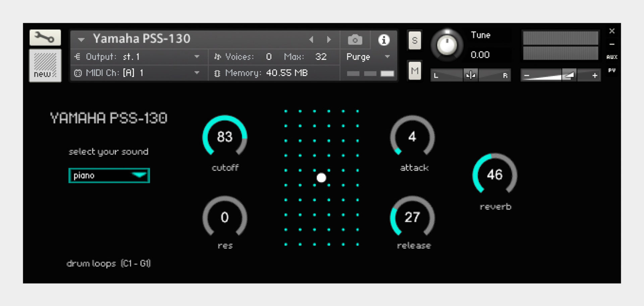Click the AUX sends label
Image resolution: width=644 pixels, height=306 pixels.
pyautogui.click(x=612, y=57)
